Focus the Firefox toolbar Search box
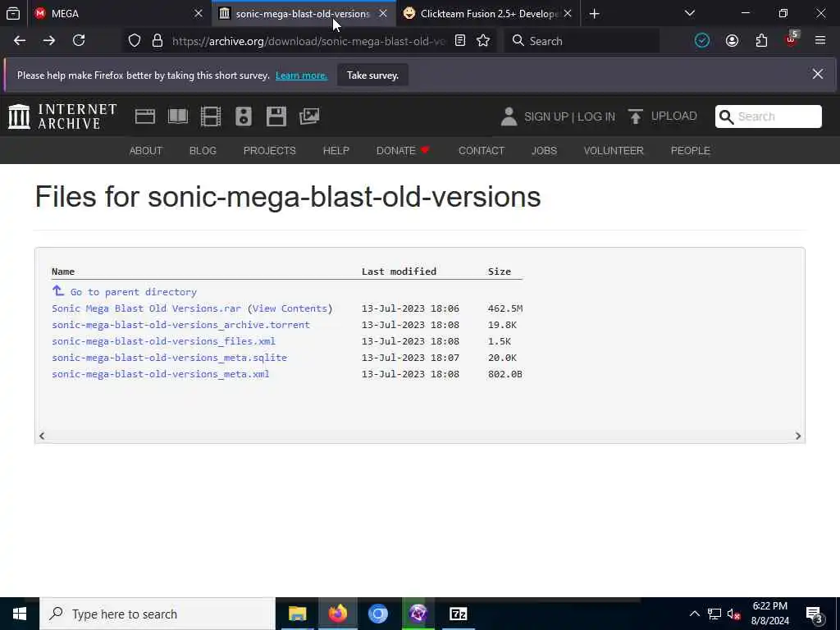 coord(582,41)
